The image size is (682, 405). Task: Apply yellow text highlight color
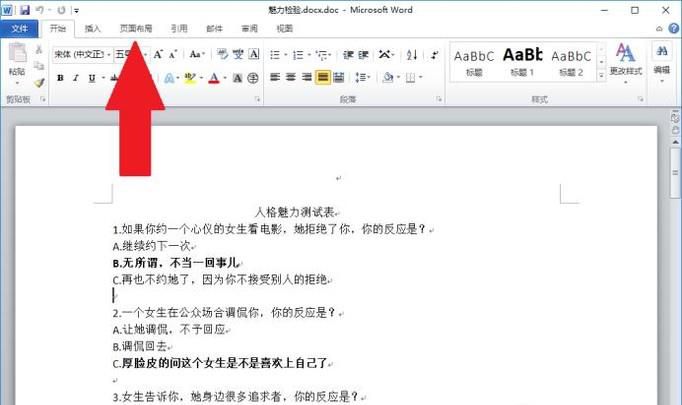coord(190,78)
